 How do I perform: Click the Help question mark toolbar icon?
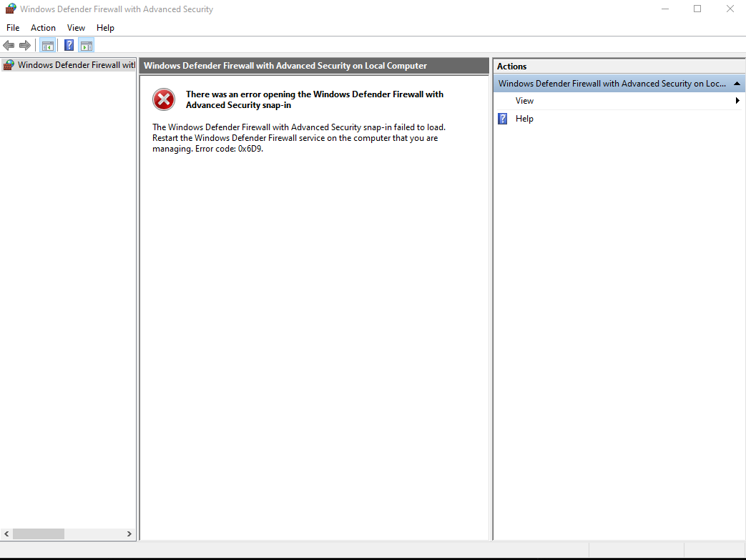pos(68,44)
